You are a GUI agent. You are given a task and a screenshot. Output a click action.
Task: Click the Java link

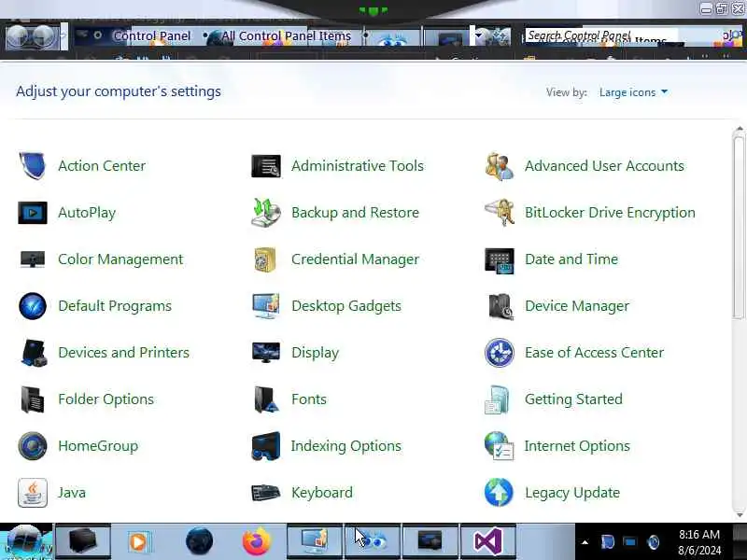pyautogui.click(x=72, y=493)
